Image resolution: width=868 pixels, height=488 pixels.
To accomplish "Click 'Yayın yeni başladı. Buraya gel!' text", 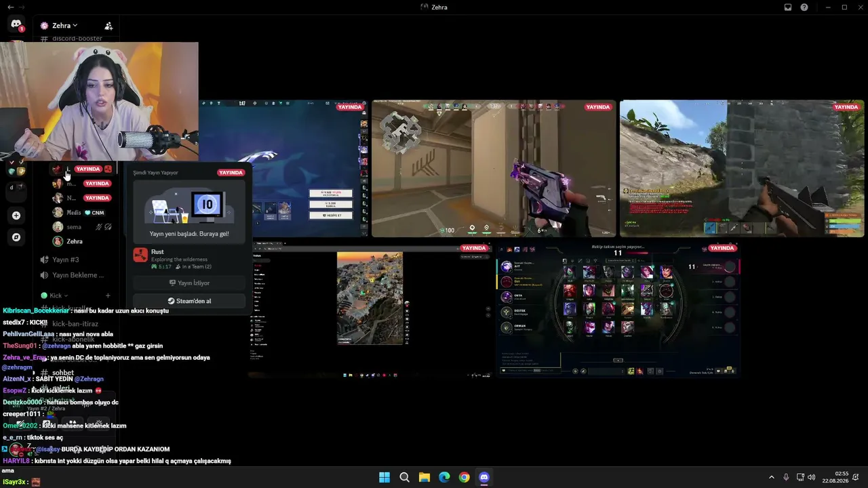I will tap(189, 234).
